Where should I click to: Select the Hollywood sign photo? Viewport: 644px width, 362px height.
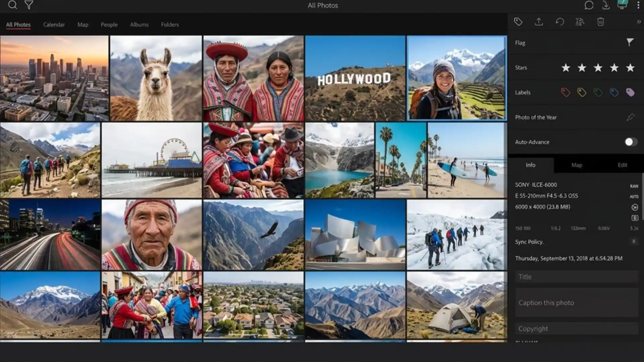[355, 78]
